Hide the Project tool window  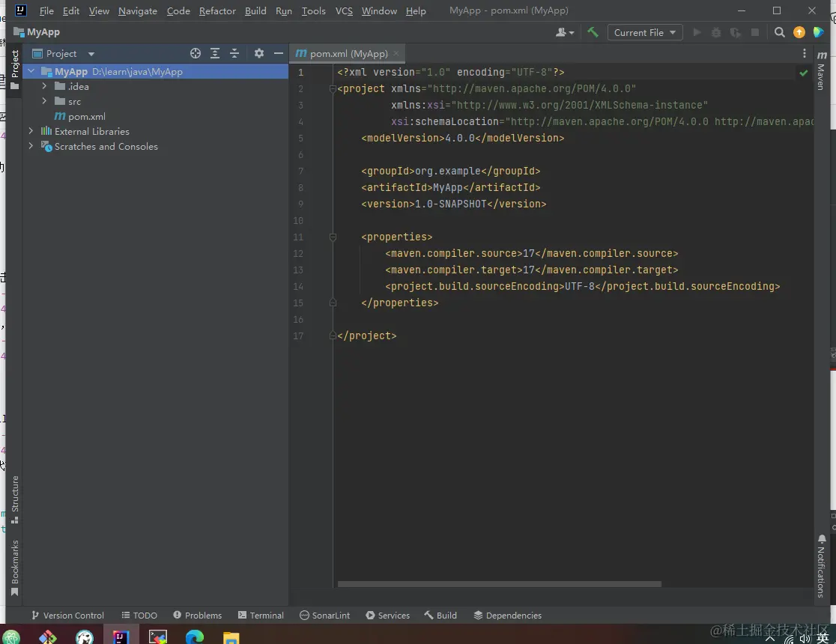coord(279,53)
